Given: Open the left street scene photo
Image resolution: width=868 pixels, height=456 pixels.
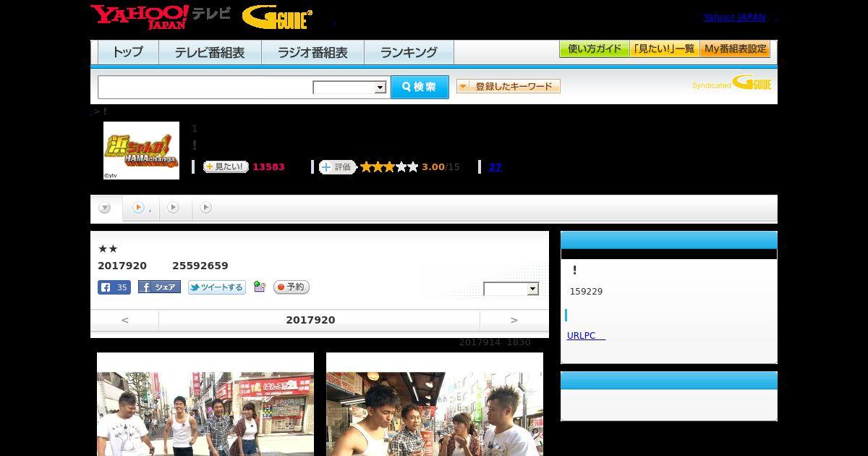Looking at the screenshot, I should pyautogui.click(x=205, y=404).
